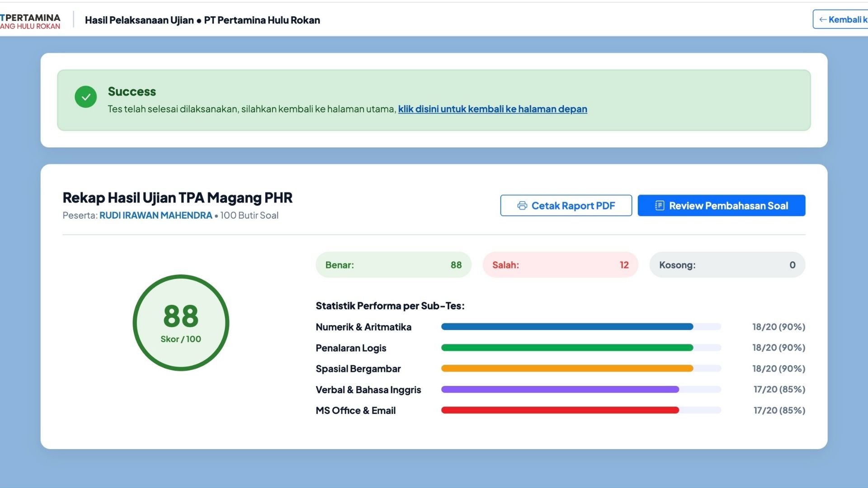Image resolution: width=868 pixels, height=488 pixels.
Task: Click participant name RUDI IRAWAN MAHENDRA
Action: [x=156, y=216]
